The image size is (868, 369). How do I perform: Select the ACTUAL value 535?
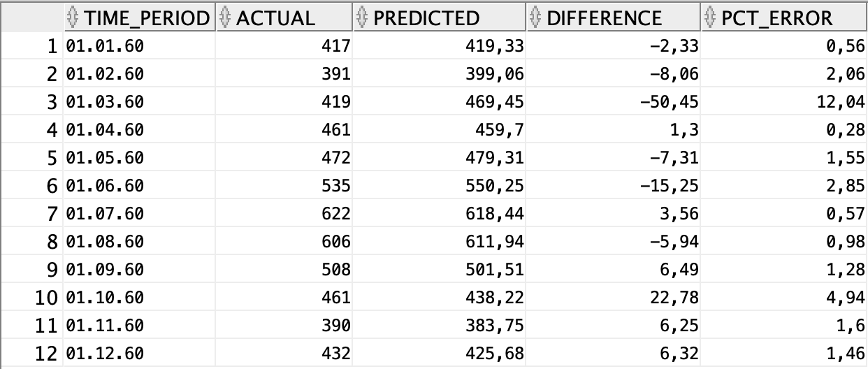[335, 186]
